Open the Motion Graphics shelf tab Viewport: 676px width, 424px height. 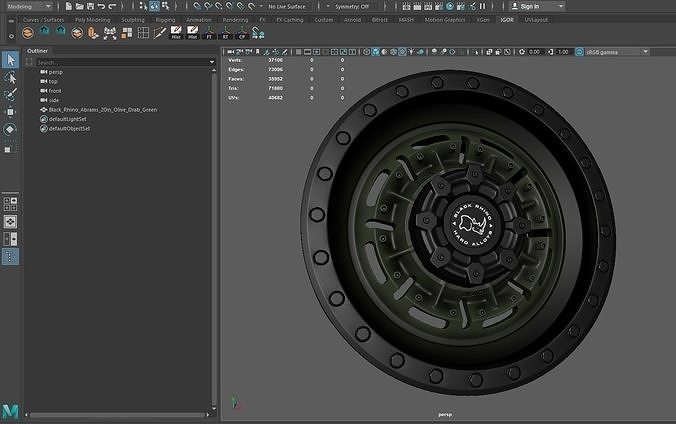[x=445, y=20]
